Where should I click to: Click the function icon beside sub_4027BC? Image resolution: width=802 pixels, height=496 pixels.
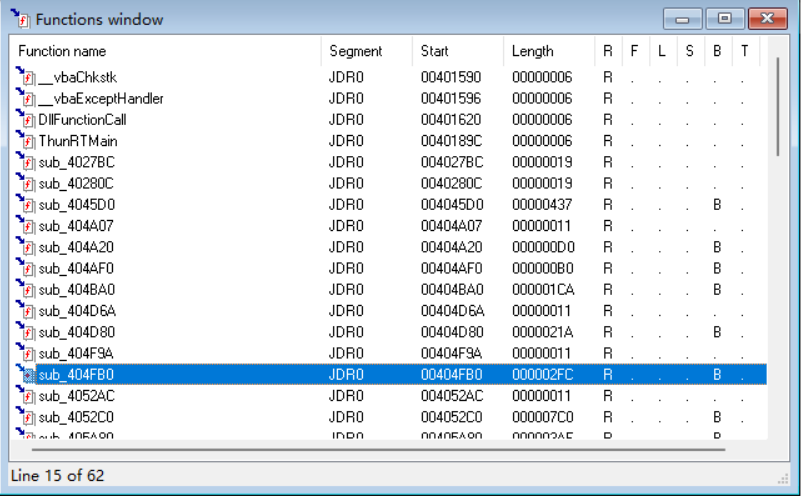[26, 162]
